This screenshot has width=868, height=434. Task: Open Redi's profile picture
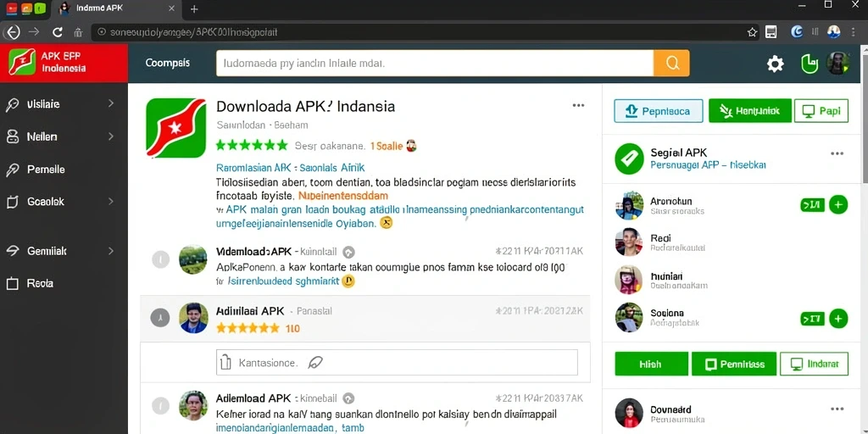(x=629, y=242)
